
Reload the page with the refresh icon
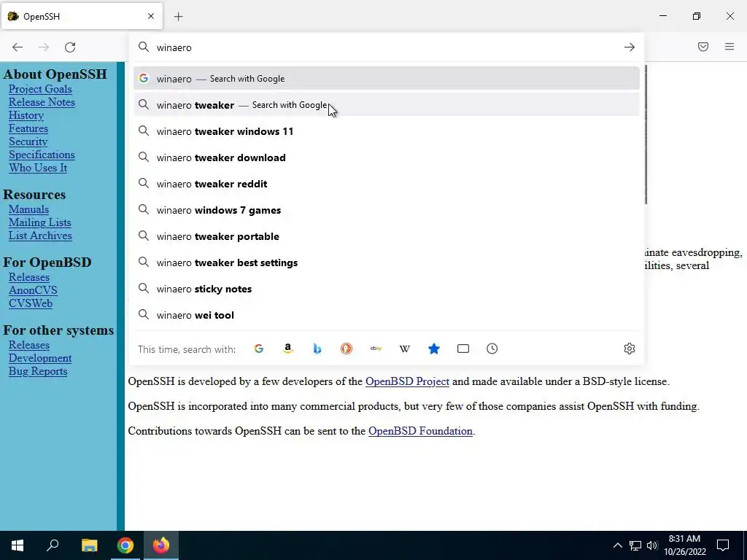point(70,47)
